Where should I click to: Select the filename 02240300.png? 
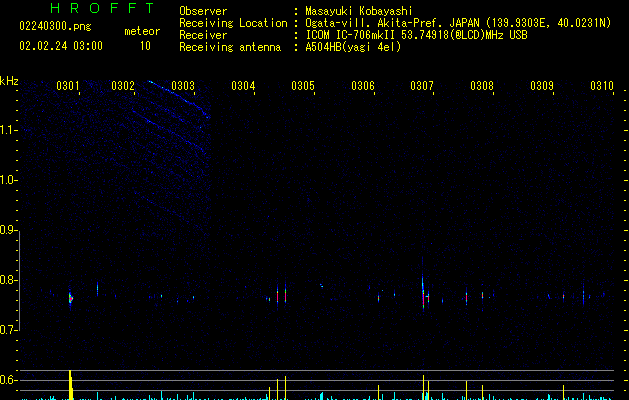pyautogui.click(x=55, y=26)
